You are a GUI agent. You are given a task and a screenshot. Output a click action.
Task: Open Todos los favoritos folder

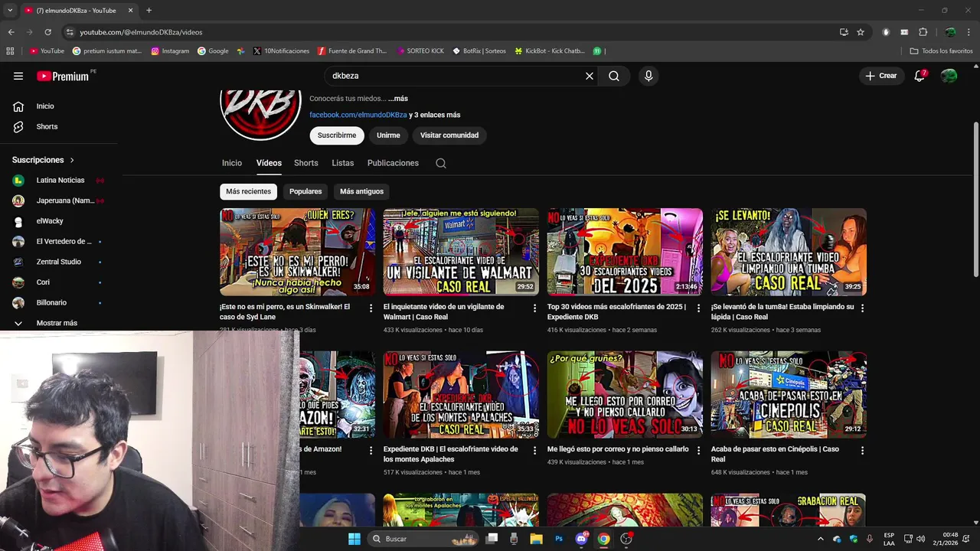tap(941, 51)
